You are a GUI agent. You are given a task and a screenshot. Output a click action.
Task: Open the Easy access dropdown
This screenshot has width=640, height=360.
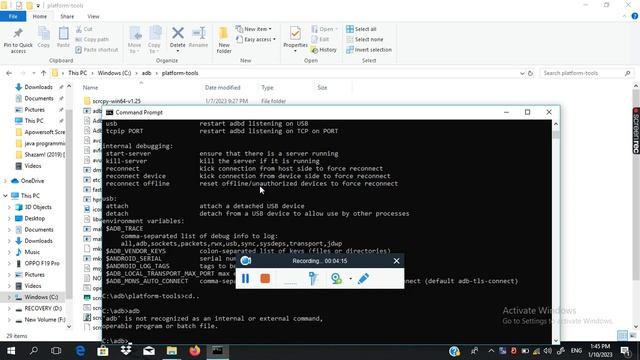click(256, 40)
